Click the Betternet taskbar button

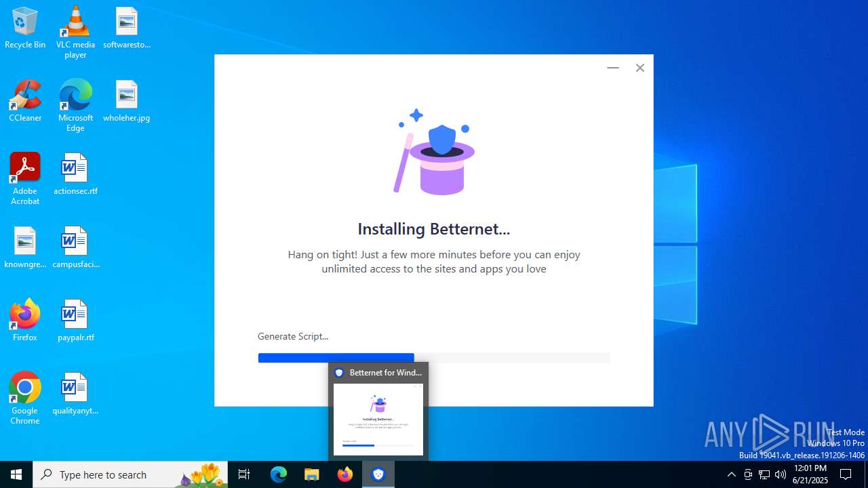point(378,474)
